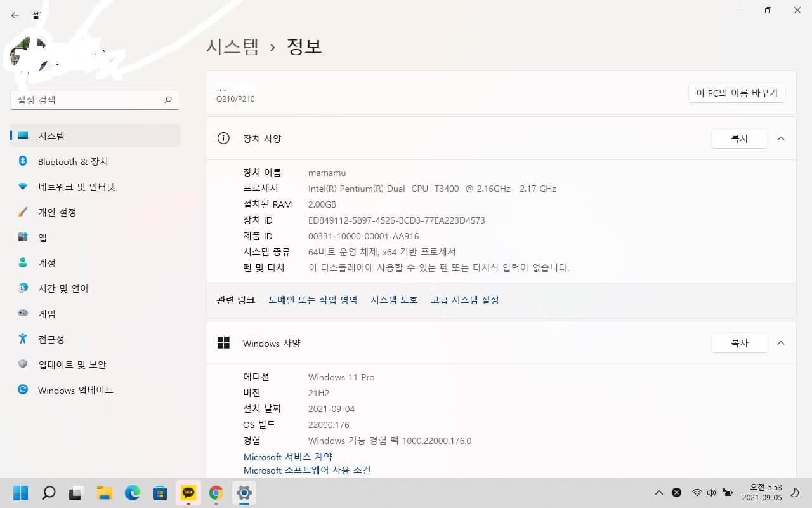The height and width of the screenshot is (508, 812).
Task: Click the Windows logo beside Windows 사양
Action: coord(223,343)
